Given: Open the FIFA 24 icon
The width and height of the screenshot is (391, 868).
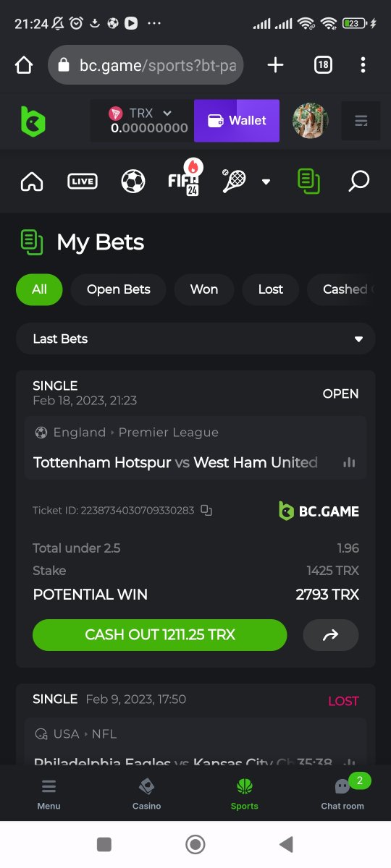Looking at the screenshot, I should click(x=184, y=178).
